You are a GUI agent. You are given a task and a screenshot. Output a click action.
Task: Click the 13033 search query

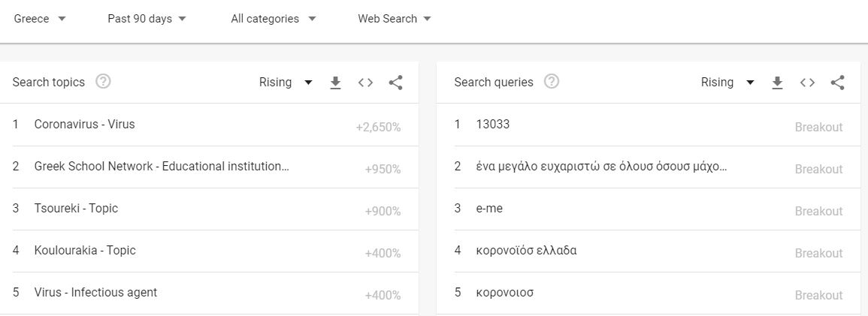tap(493, 125)
